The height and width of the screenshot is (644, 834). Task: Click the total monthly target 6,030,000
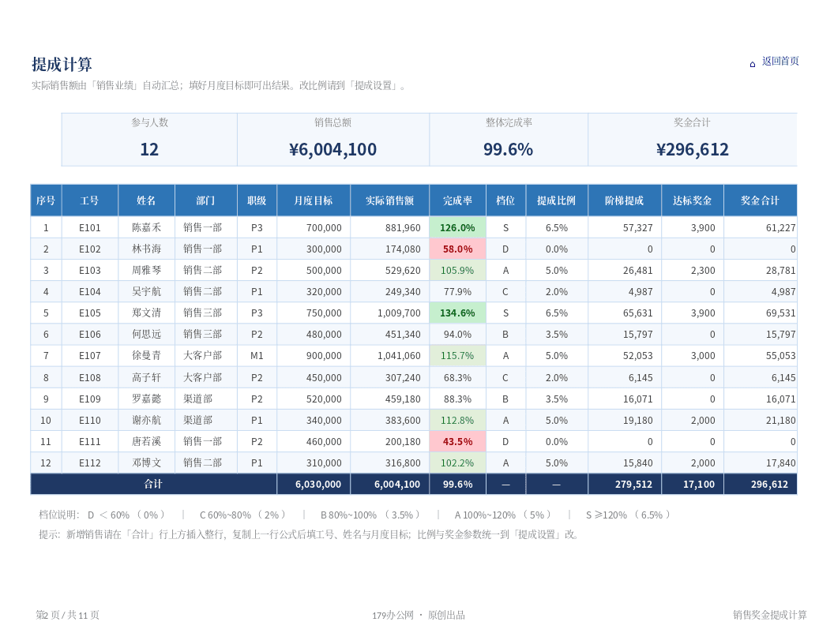(x=318, y=484)
